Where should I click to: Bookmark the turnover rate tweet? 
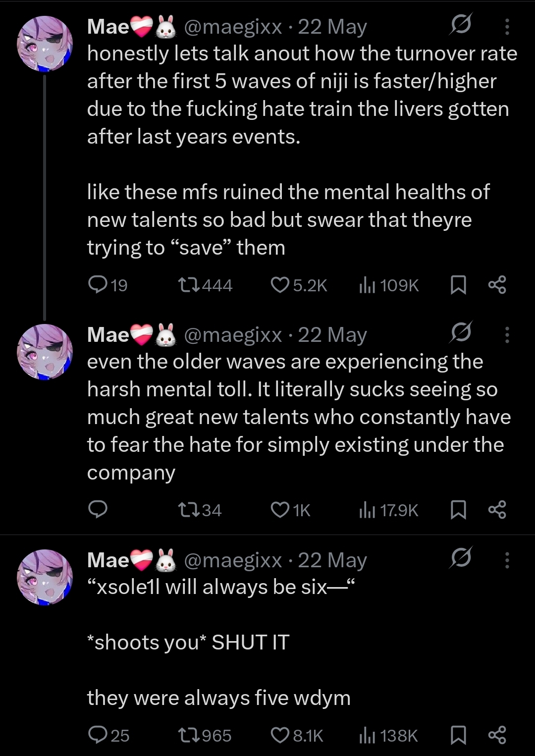pos(458,285)
